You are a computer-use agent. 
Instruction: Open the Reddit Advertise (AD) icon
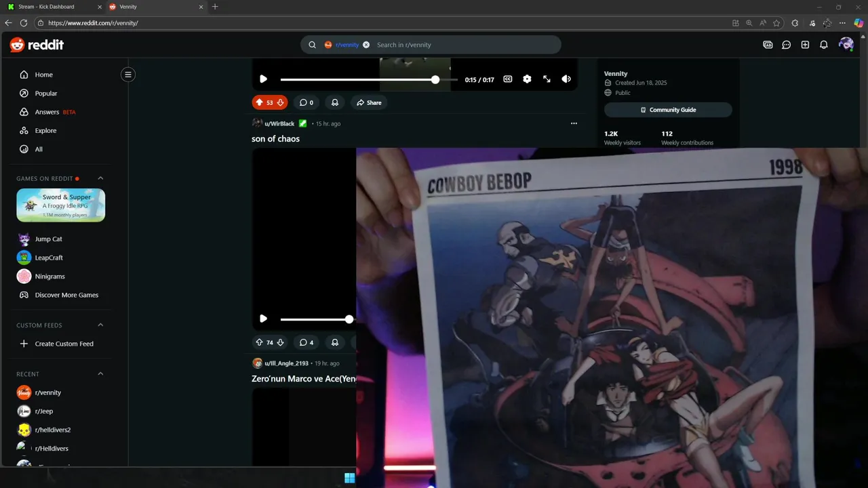coord(768,45)
